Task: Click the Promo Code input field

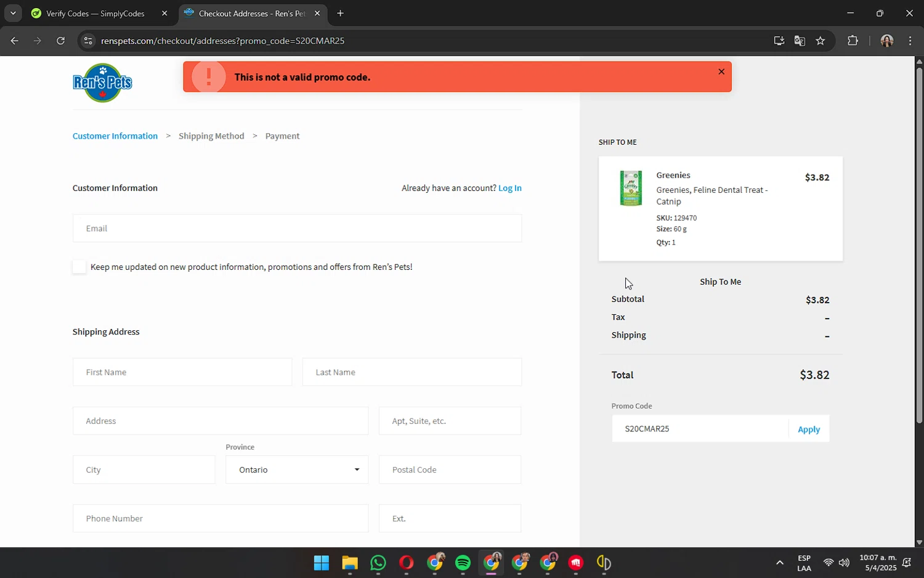Action: [700, 429]
